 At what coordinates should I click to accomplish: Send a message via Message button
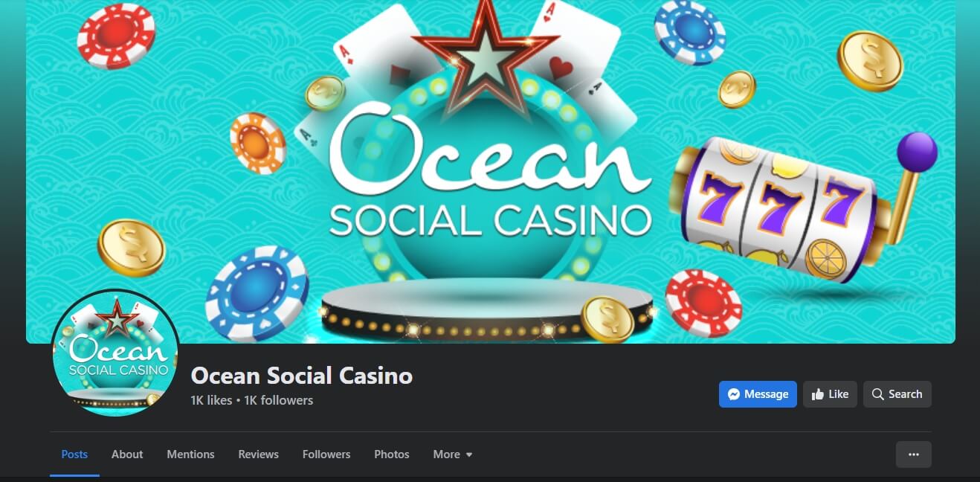(x=758, y=394)
